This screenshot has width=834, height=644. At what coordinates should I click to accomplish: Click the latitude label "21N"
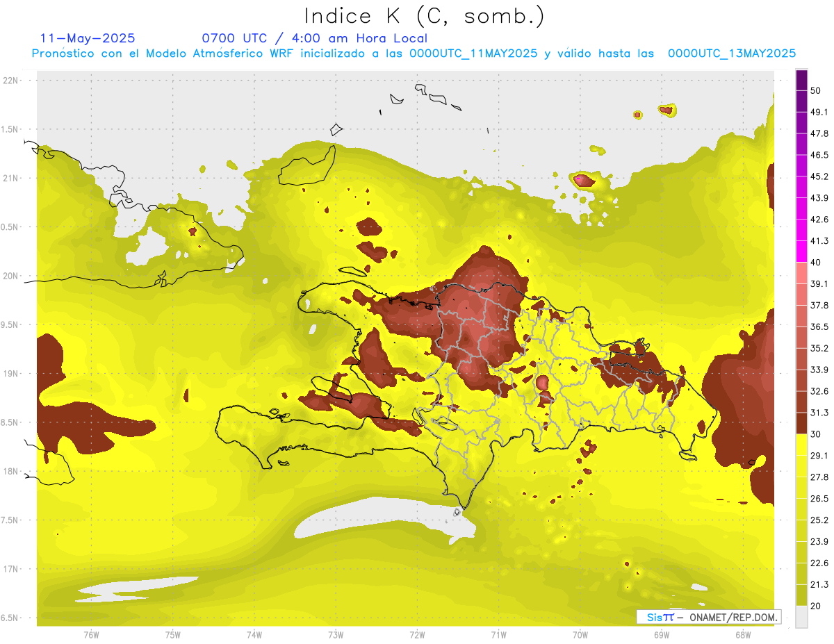point(11,179)
